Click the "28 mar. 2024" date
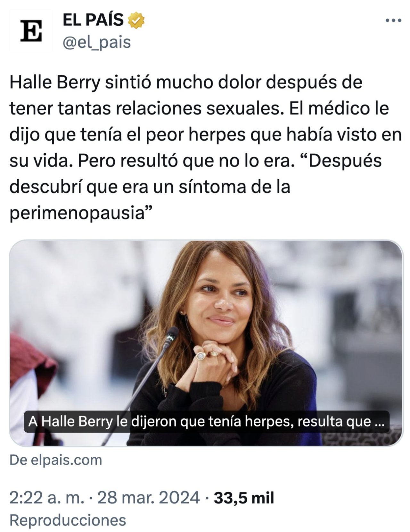 point(148,498)
